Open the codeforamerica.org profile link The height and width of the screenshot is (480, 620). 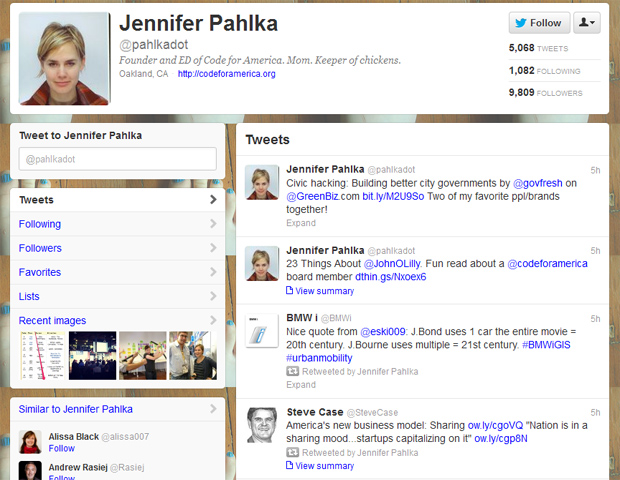pyautogui.click(x=226, y=74)
